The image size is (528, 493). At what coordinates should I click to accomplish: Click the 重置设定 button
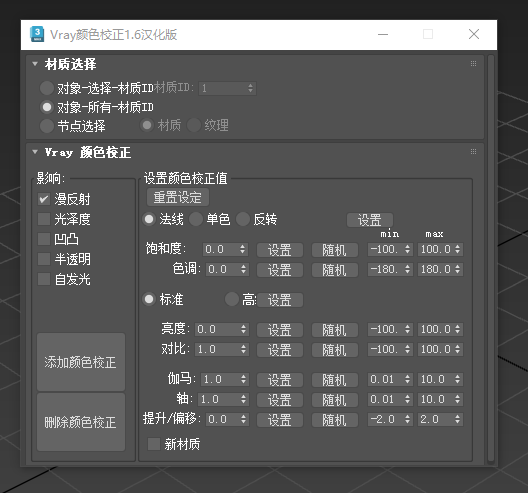(x=178, y=197)
